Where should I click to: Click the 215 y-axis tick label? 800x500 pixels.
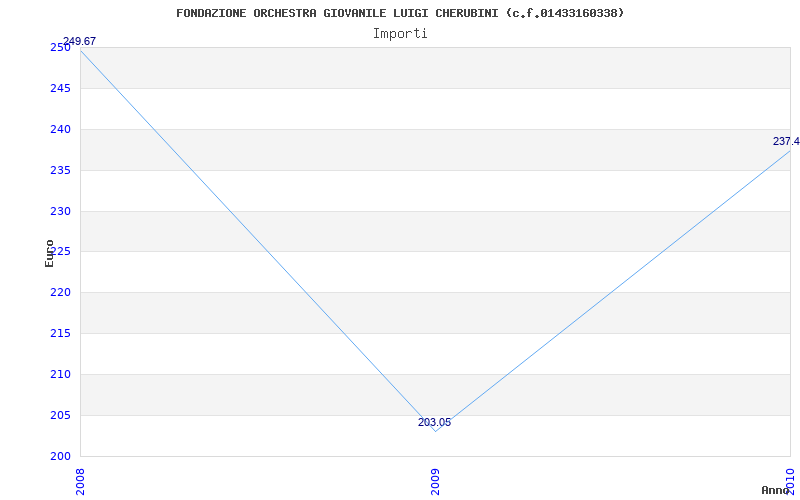coord(60,334)
